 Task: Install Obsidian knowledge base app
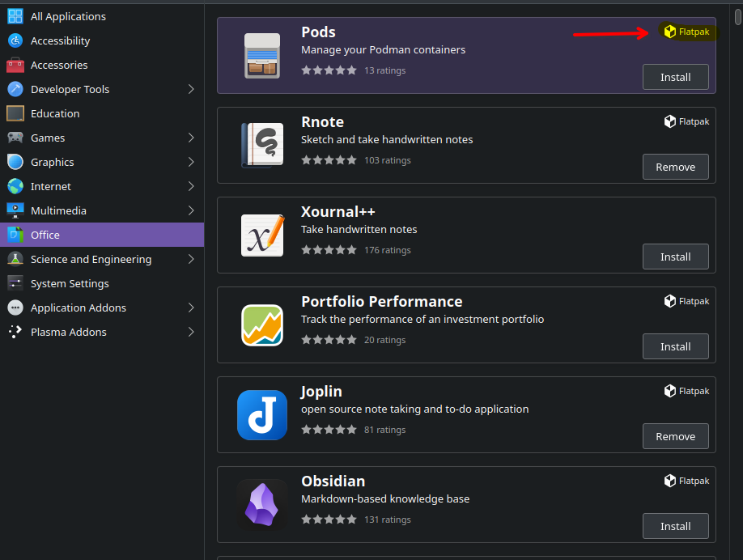pos(675,526)
